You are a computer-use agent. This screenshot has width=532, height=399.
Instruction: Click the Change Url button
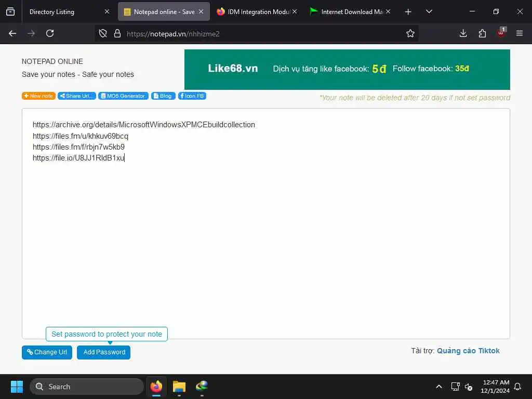point(47,352)
